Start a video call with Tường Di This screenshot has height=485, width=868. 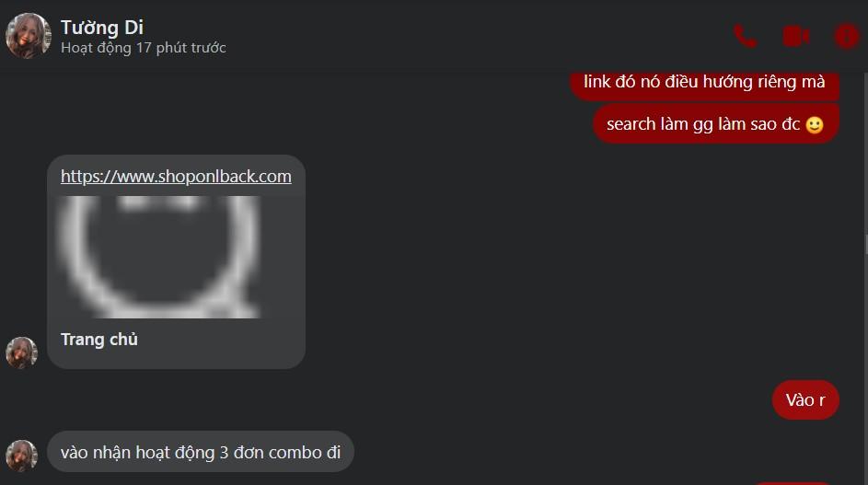(x=796, y=37)
